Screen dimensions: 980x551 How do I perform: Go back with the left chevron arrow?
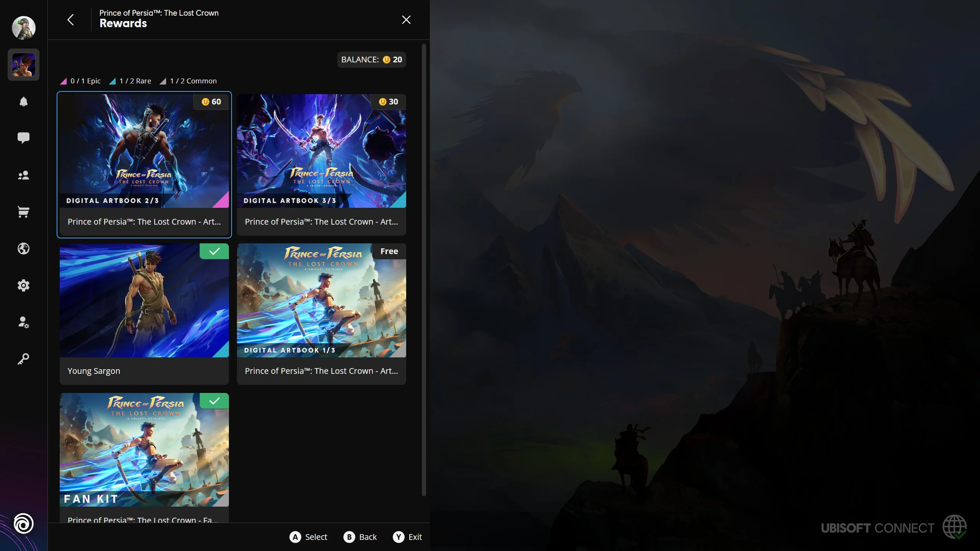pyautogui.click(x=70, y=20)
